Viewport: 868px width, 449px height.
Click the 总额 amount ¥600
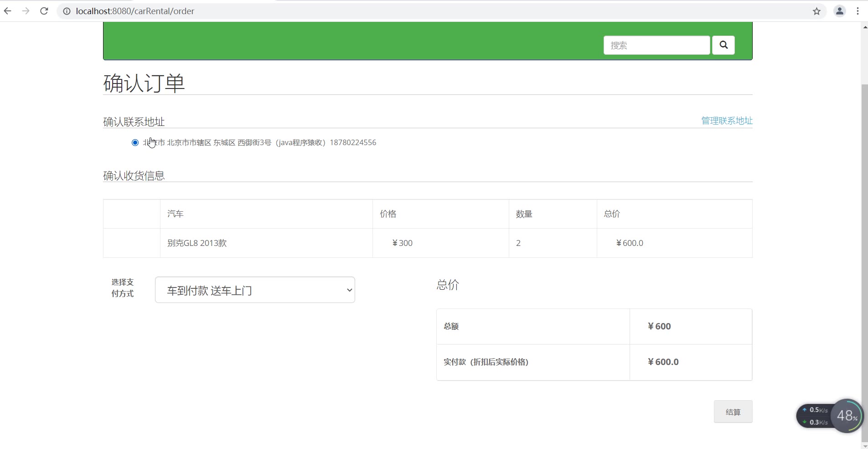[659, 326]
